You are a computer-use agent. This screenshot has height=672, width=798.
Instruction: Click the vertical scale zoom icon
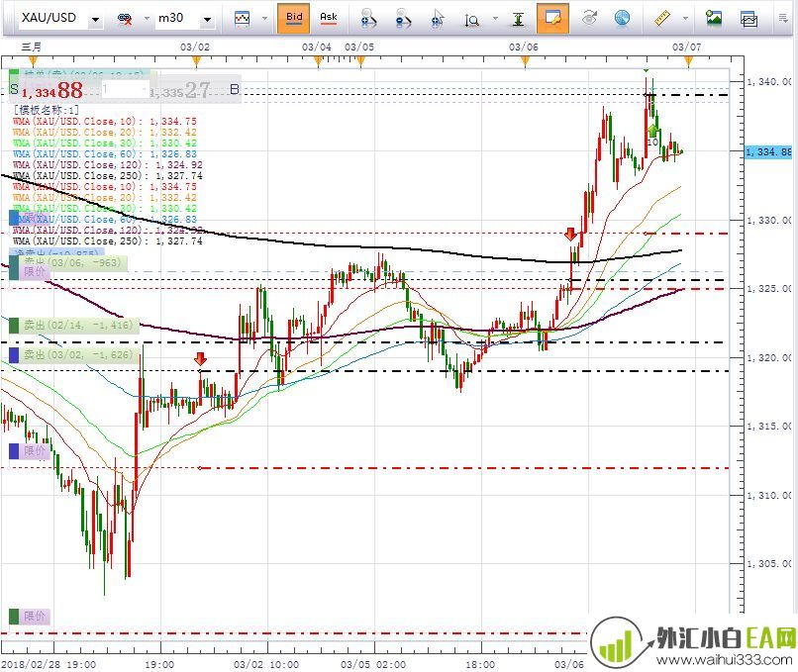[471, 18]
